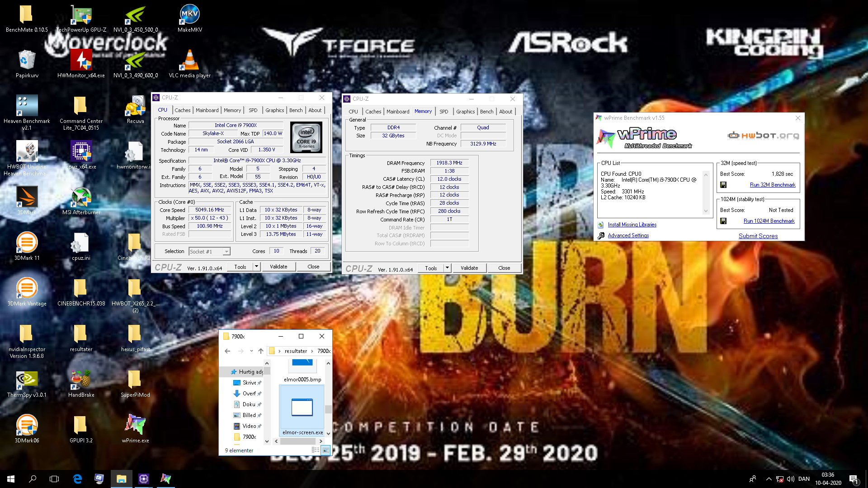Screen dimensions: 868x488
Task: Click Close button in Memory tab window
Action: (x=504, y=268)
